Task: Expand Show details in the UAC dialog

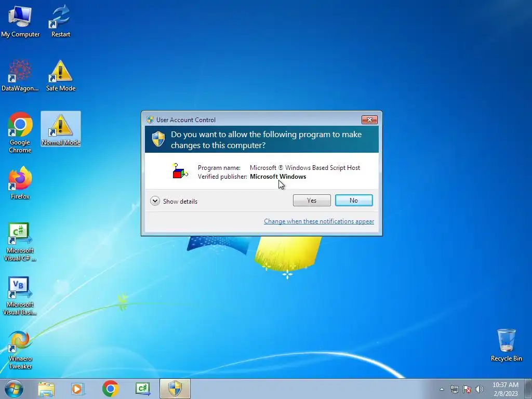Action: (x=174, y=201)
